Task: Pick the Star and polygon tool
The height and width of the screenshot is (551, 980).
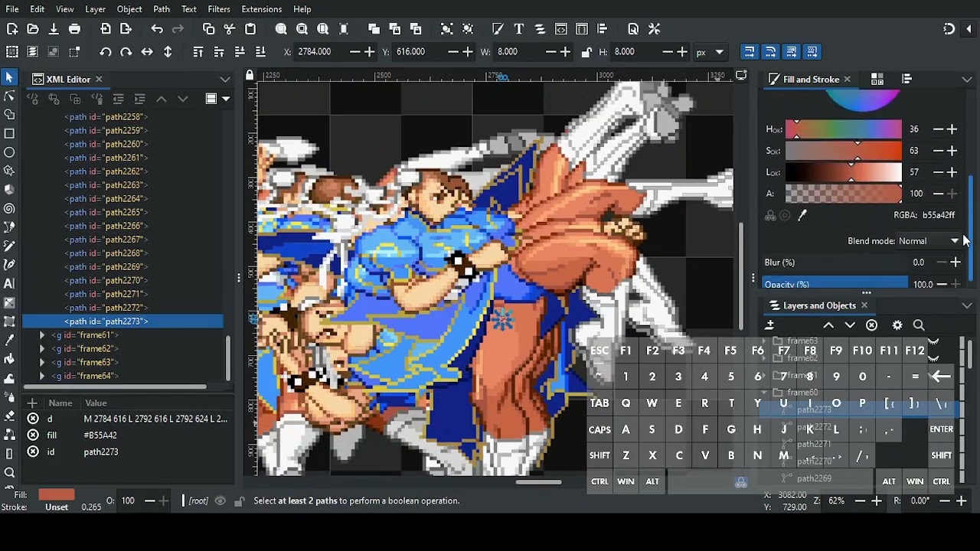Action: tap(9, 171)
